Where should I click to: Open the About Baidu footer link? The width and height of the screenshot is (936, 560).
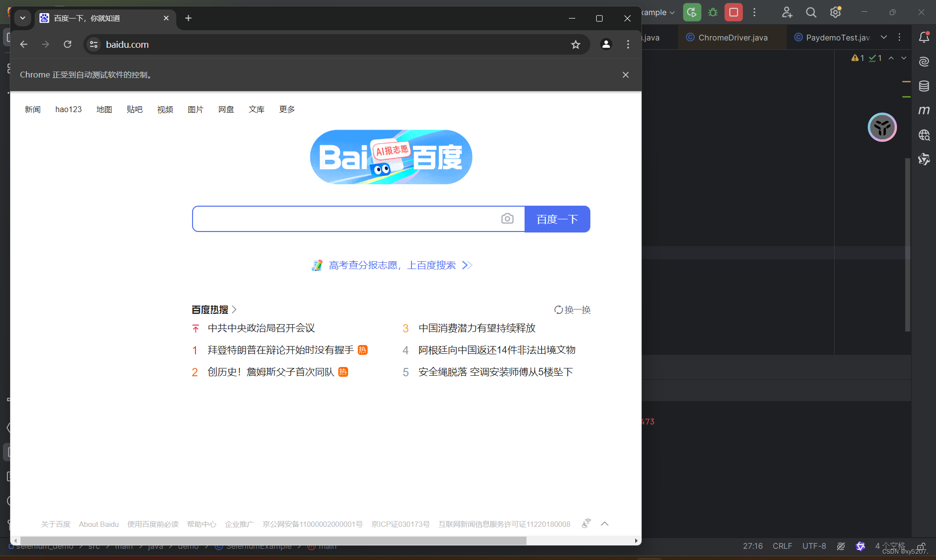point(99,524)
